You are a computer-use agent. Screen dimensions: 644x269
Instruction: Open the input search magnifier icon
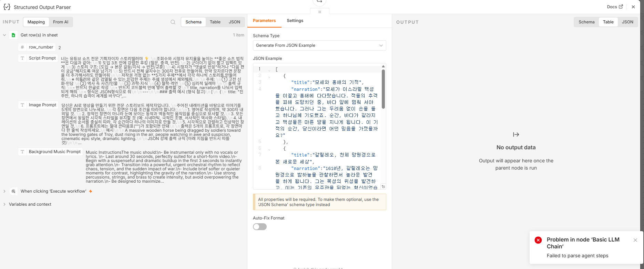pos(173,22)
